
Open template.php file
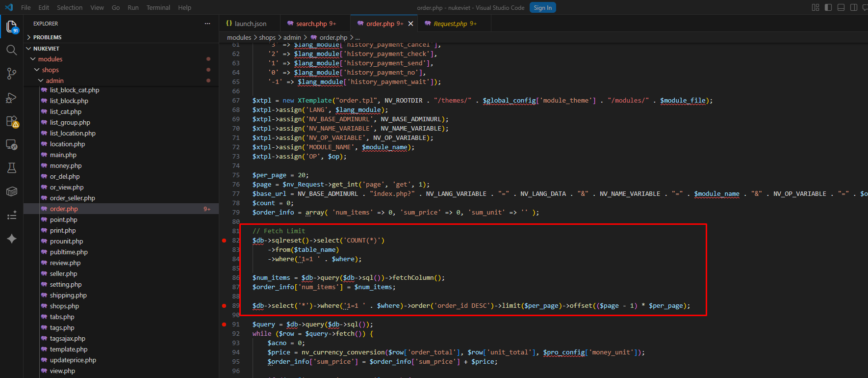(121, 350)
